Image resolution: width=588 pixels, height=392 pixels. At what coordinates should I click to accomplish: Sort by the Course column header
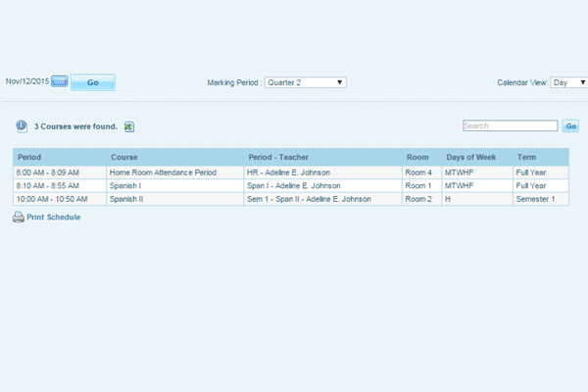[x=123, y=157]
